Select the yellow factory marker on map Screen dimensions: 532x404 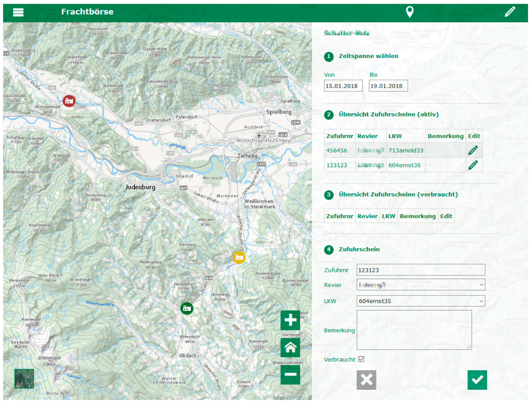239,257
